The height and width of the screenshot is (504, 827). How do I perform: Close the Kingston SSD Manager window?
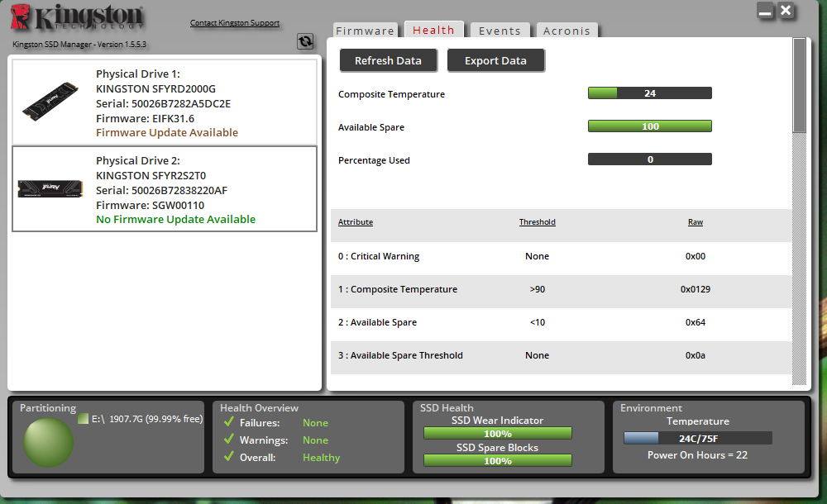click(x=786, y=10)
